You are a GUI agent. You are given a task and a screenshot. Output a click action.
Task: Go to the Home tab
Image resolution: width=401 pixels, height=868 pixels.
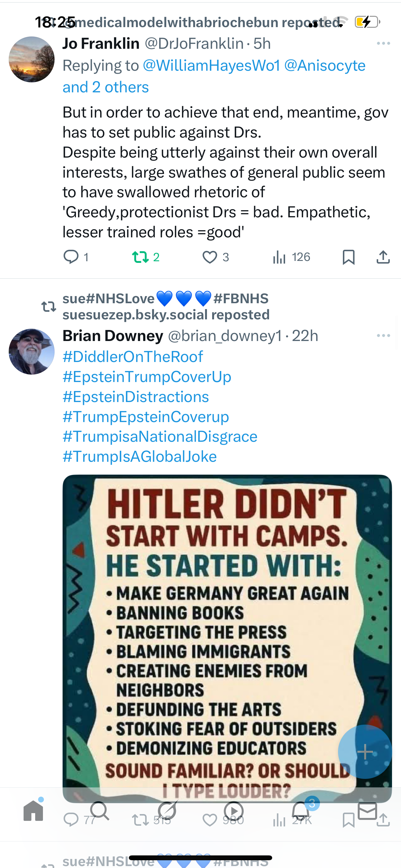[x=33, y=811]
